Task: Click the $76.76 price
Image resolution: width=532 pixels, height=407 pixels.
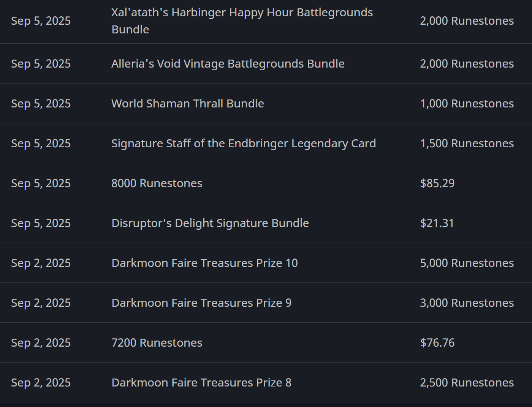Action: tap(437, 343)
